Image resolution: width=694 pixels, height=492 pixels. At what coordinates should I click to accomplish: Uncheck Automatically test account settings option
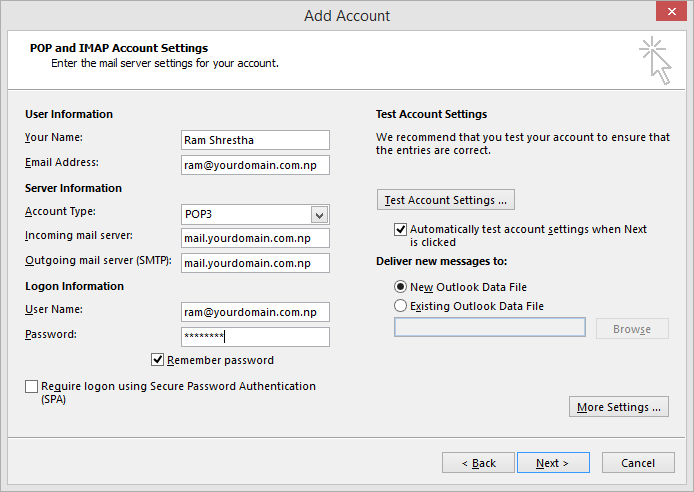click(400, 229)
